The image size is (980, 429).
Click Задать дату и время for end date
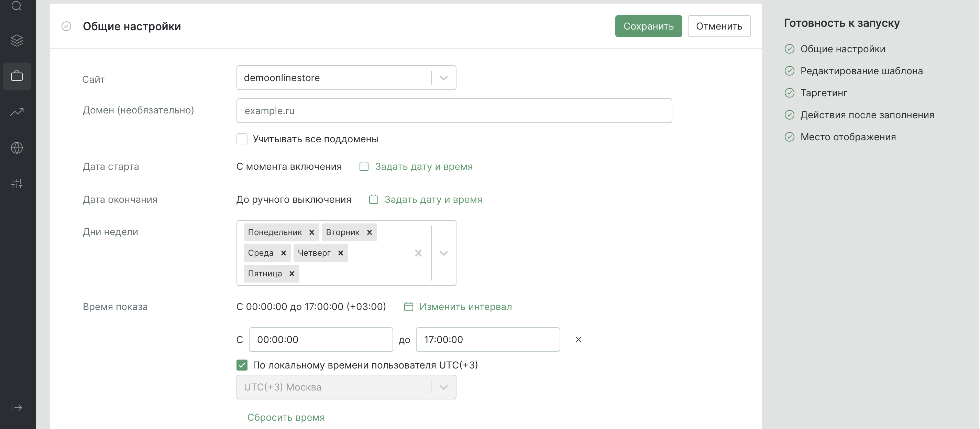[433, 199]
